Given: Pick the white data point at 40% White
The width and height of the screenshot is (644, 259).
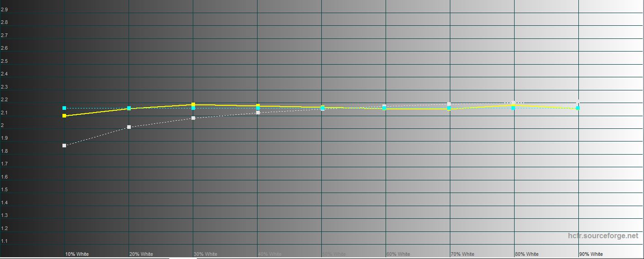Looking at the screenshot, I should click(258, 113).
